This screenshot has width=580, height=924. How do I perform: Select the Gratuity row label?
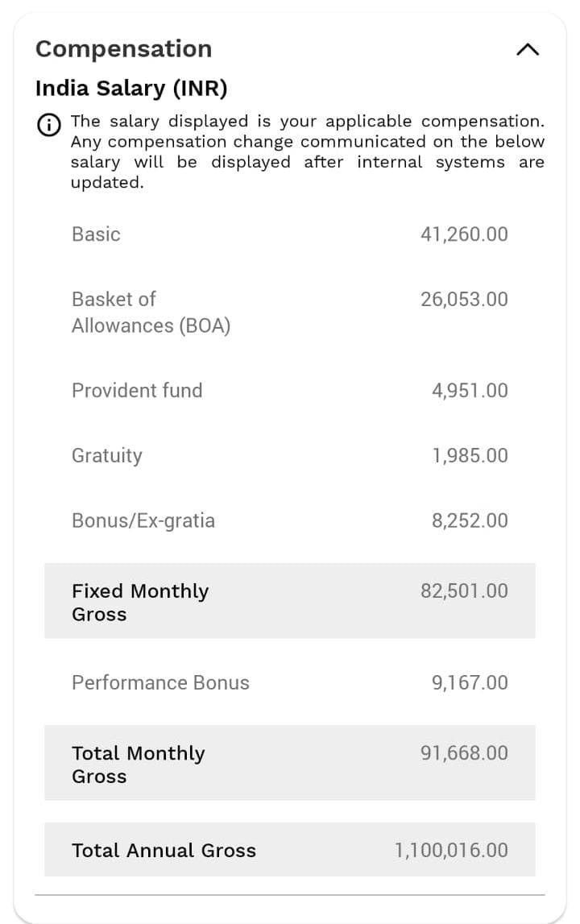point(106,455)
